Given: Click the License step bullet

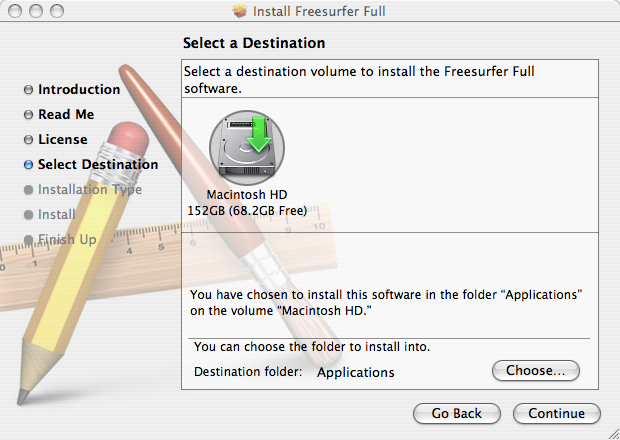Looking at the screenshot, I should click(x=28, y=140).
